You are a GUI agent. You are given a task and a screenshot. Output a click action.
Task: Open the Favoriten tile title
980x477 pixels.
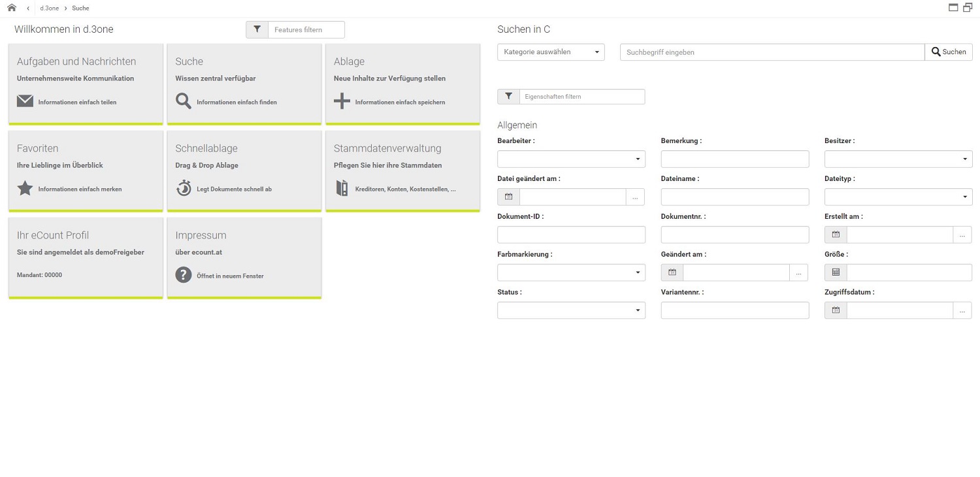pos(37,148)
